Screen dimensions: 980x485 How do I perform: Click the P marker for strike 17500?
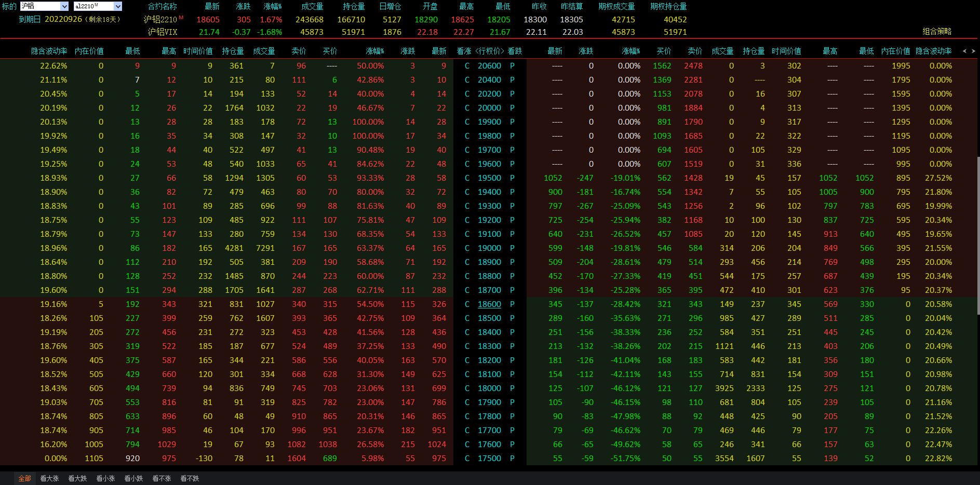[512, 459]
